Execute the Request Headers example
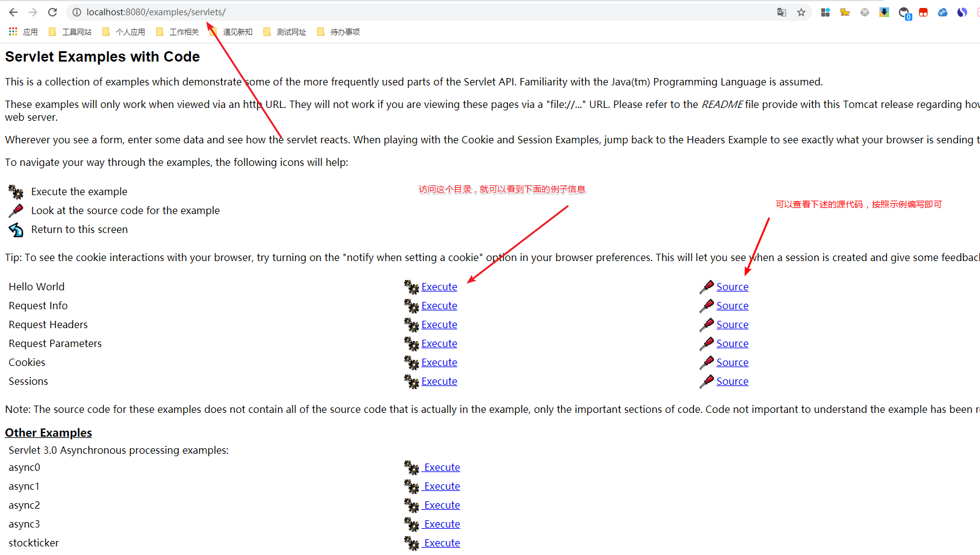Image resolution: width=980 pixels, height=555 pixels. point(439,324)
